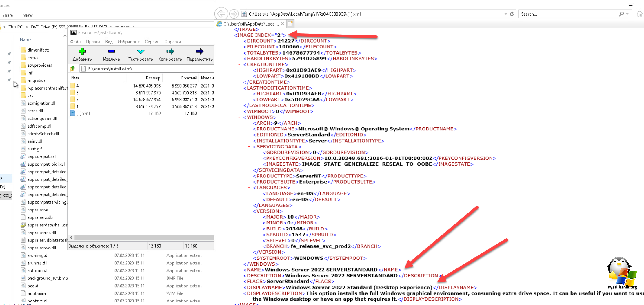
Task: Select background_svr.bmp in Explorer
Action: coord(48,278)
